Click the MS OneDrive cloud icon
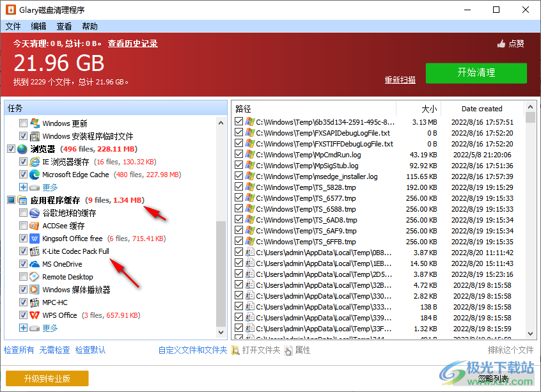The height and width of the screenshot is (392, 541). pyautogui.click(x=36, y=263)
